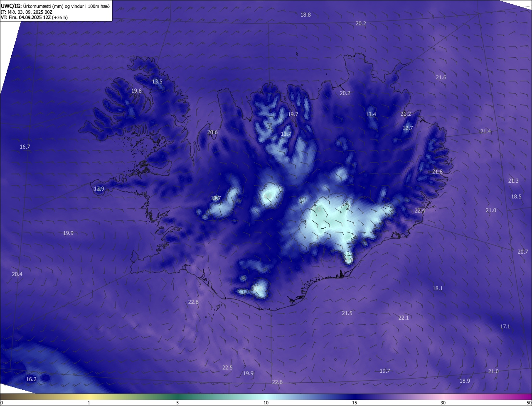Click the 22.1 wind value
Image resolution: width=532 pixels, height=406 pixels.
(x=404, y=318)
